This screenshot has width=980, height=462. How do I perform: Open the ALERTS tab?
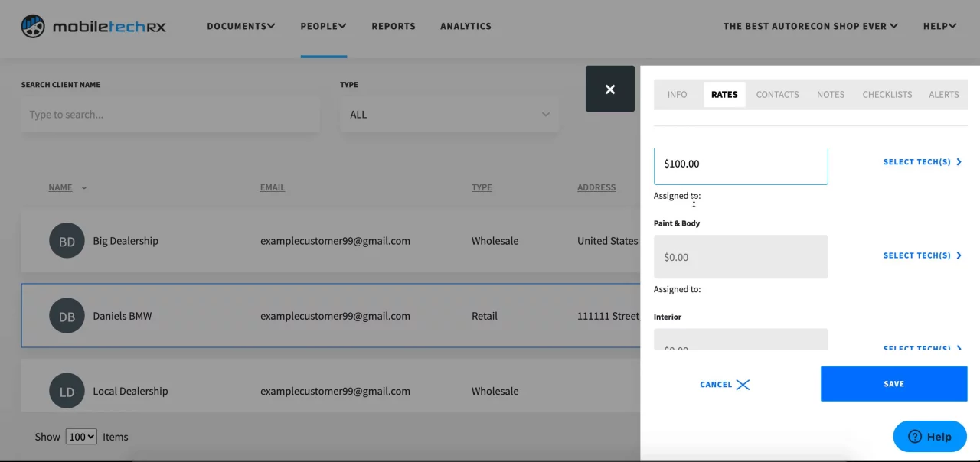pos(943,94)
